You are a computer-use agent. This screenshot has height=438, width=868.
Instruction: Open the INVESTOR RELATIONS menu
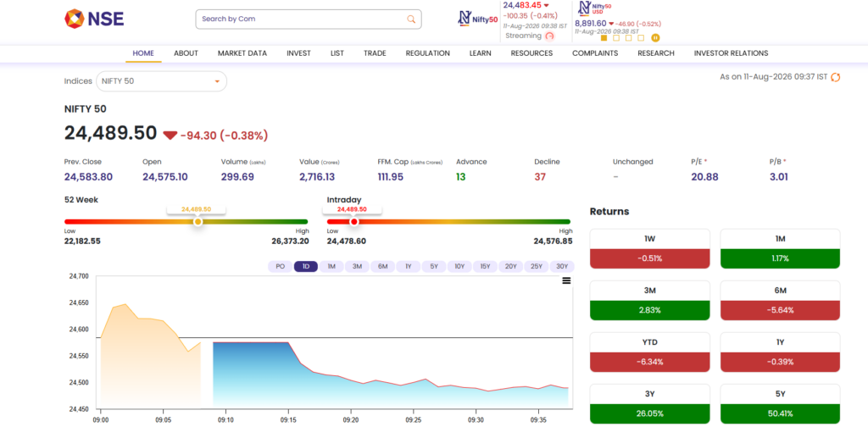click(731, 53)
